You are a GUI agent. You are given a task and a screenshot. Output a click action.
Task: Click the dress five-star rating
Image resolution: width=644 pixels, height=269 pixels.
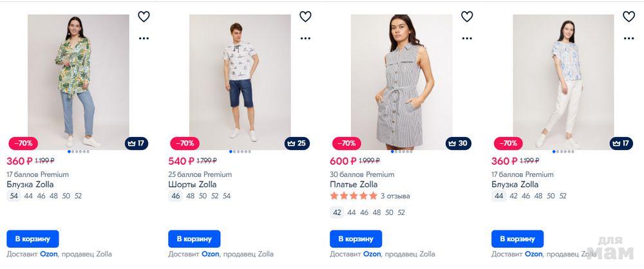pos(354,196)
